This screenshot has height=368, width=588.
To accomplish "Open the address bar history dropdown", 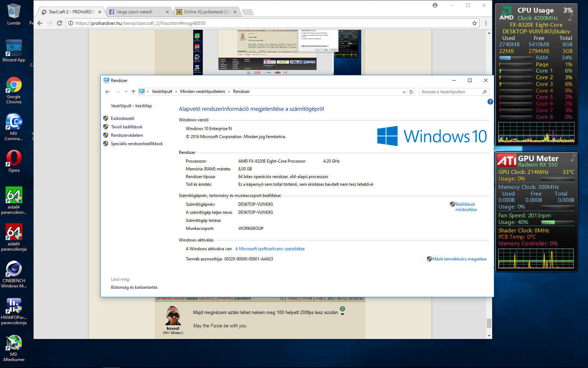I will click(x=404, y=92).
